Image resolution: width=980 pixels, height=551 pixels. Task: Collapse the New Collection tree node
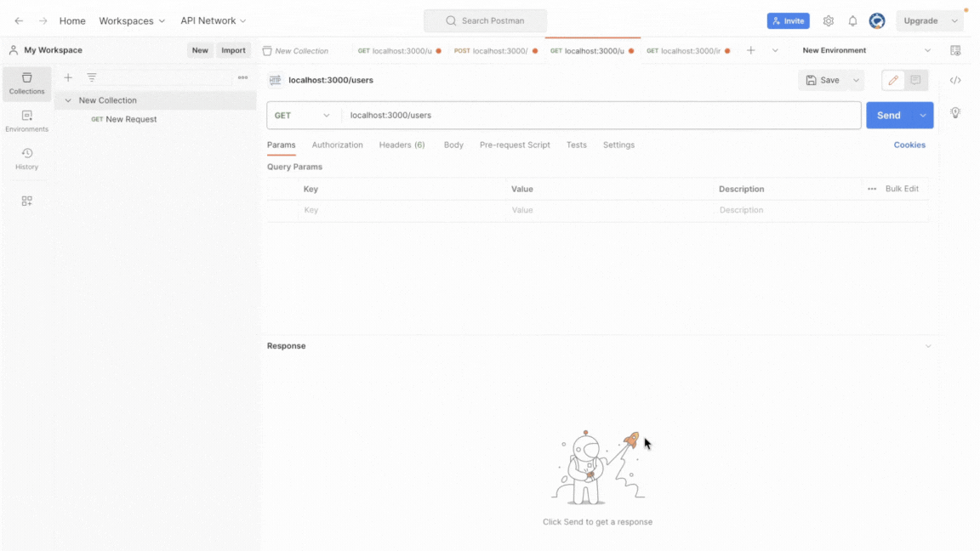coord(68,100)
